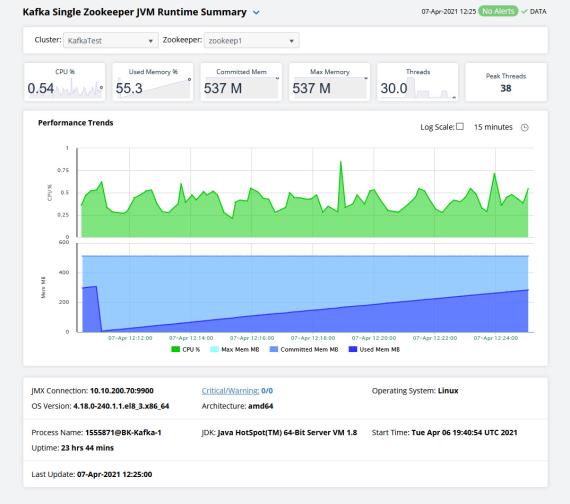The width and height of the screenshot is (570, 504).
Task: Click the 07-Apr 12:18:00 axis label
Action: pyautogui.click(x=313, y=338)
